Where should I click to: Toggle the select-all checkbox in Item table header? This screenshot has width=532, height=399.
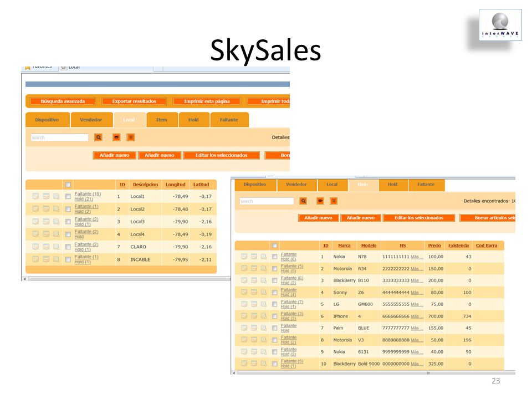click(274, 245)
